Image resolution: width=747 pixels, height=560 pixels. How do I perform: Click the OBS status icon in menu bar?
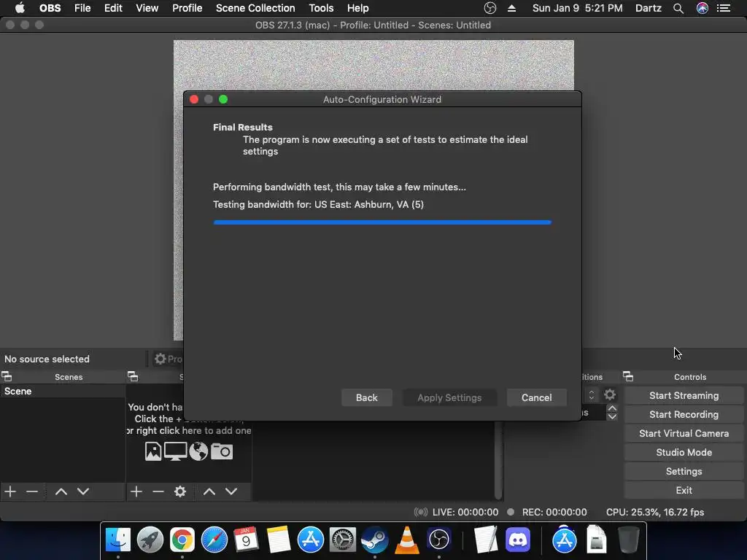point(489,8)
